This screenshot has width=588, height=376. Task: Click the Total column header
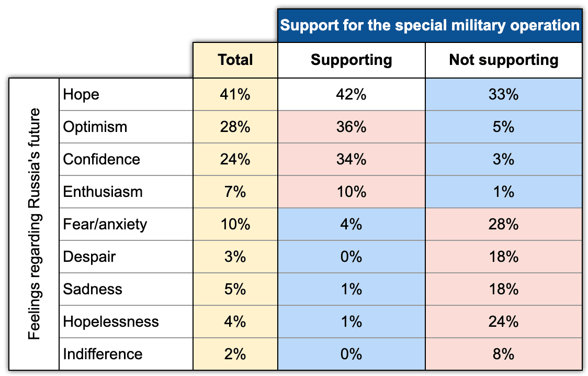tap(235, 60)
